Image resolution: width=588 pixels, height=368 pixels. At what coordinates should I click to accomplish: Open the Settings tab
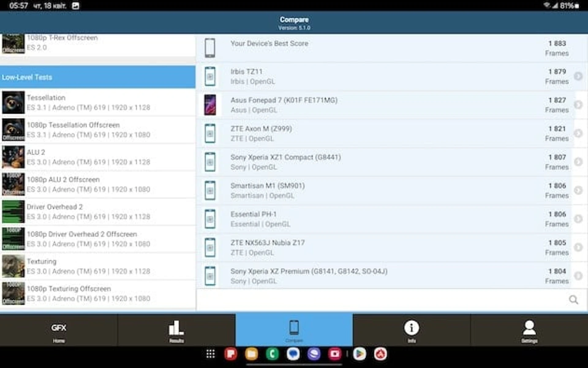(529, 330)
